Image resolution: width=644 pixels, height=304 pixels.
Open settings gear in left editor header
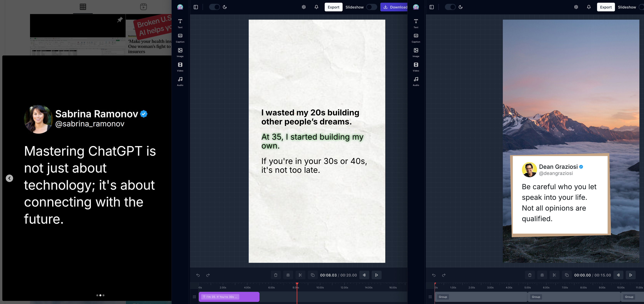[x=304, y=7]
